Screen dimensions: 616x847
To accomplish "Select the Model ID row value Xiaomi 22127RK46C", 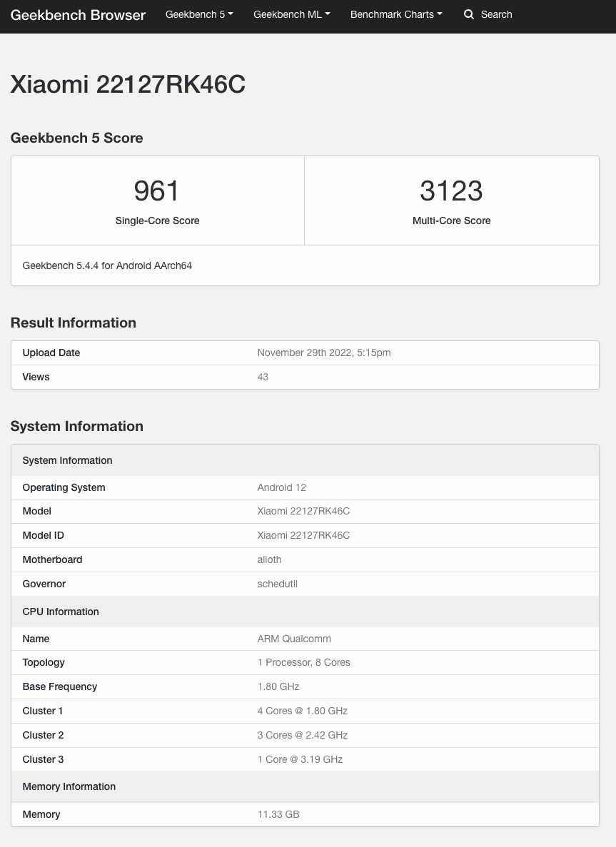I will click(x=303, y=535).
